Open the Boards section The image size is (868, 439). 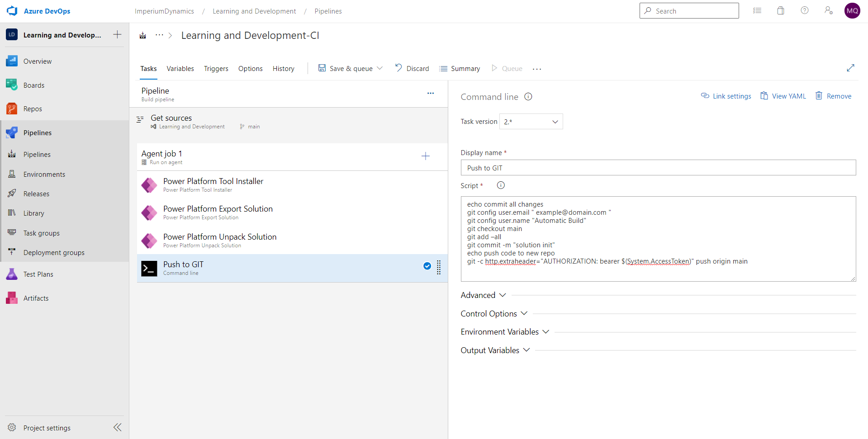click(34, 85)
